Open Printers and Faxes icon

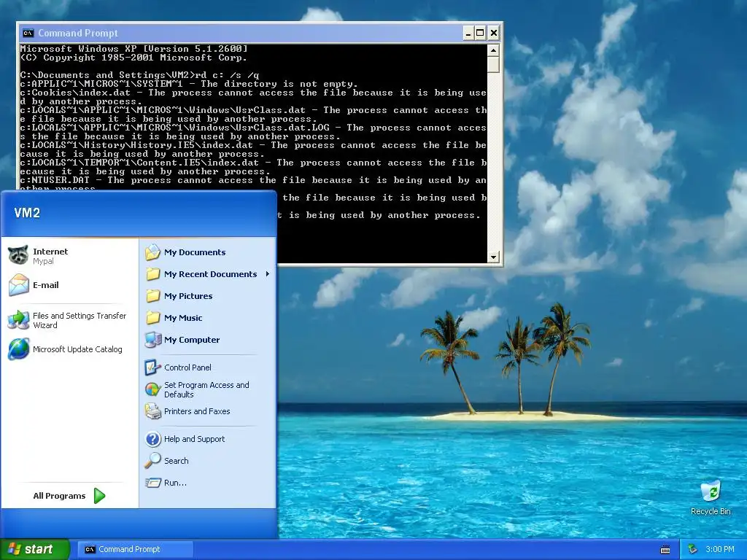pos(153,411)
